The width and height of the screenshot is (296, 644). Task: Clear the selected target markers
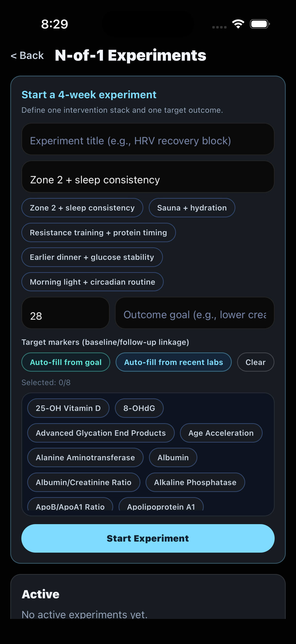coord(256,362)
